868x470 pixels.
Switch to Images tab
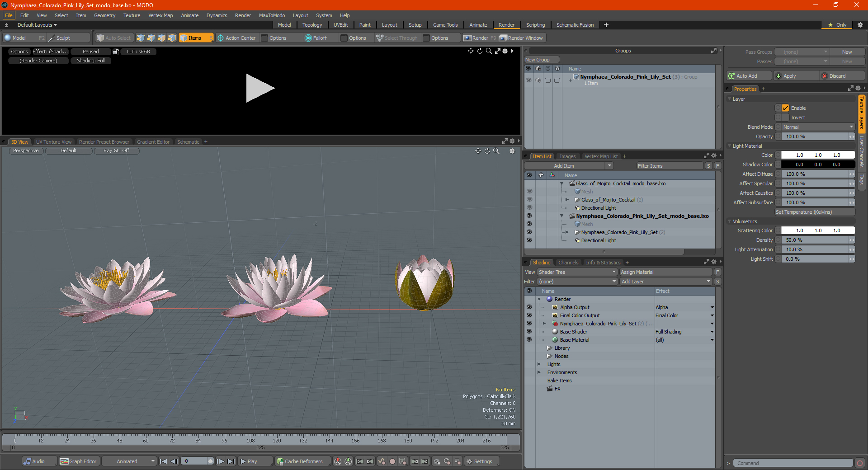click(x=567, y=156)
